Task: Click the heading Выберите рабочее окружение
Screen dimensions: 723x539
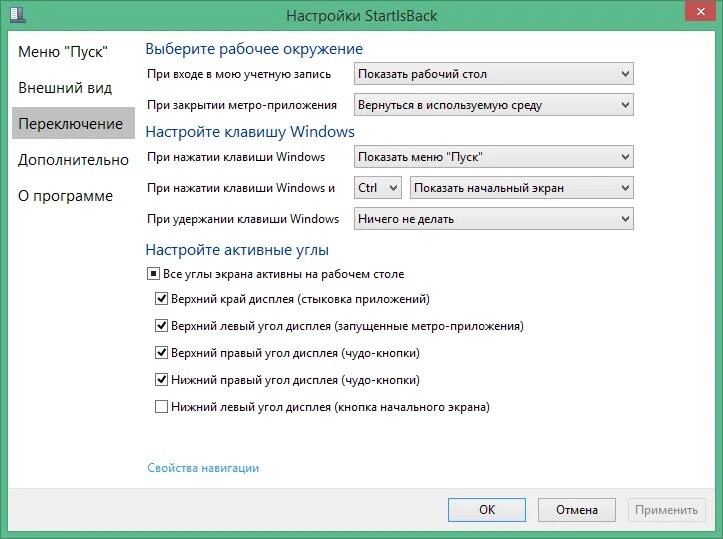Action: 254,48
